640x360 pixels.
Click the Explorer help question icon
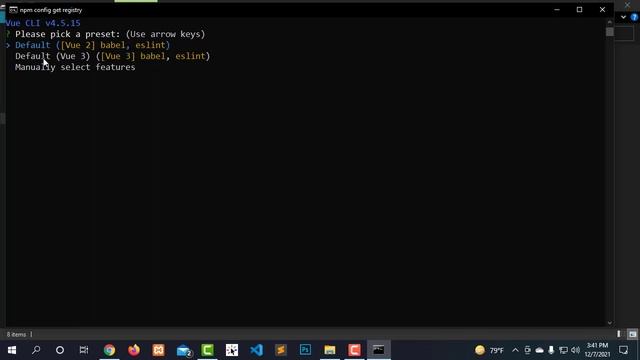coord(634,17)
